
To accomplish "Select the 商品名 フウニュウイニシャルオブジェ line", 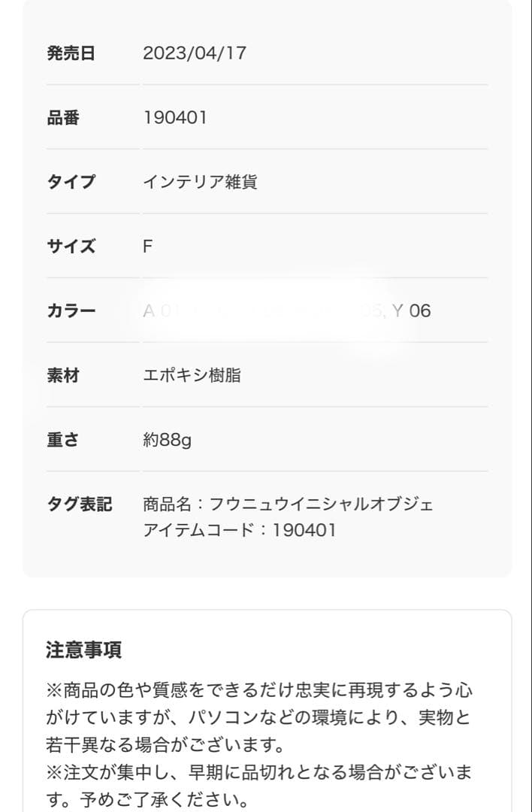I will 288,504.
